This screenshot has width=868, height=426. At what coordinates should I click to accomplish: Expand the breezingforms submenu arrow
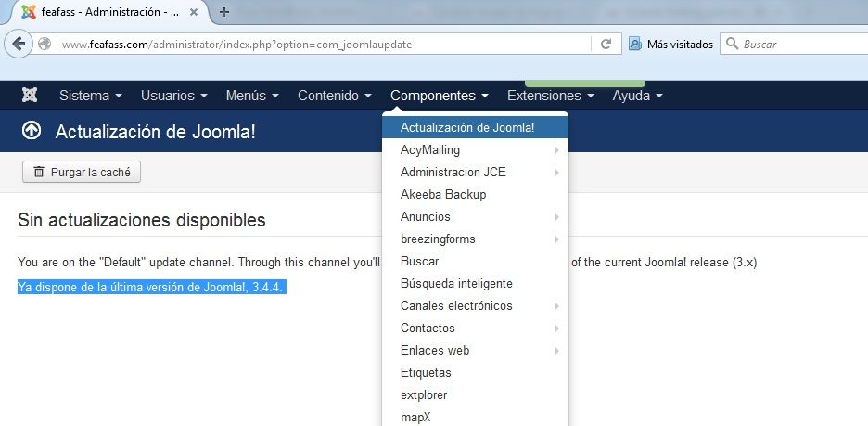coord(556,239)
